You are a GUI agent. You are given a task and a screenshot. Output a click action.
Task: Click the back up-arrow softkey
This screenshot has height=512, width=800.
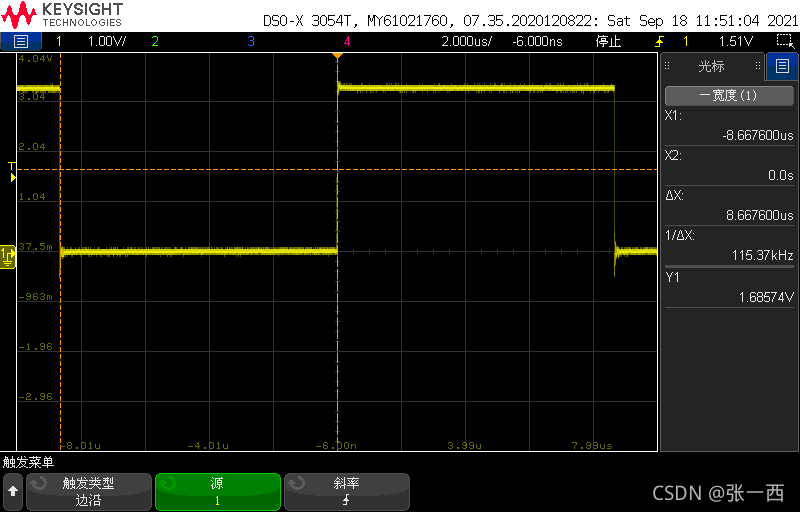[13, 492]
